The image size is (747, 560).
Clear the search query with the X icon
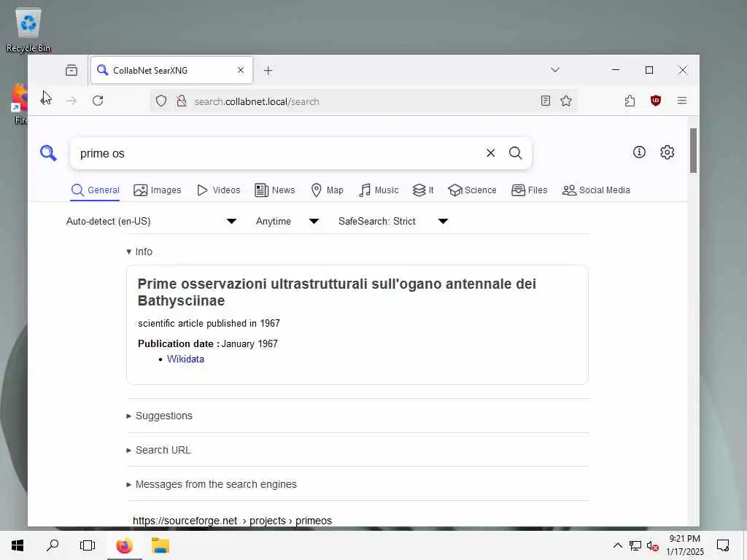pyautogui.click(x=490, y=153)
